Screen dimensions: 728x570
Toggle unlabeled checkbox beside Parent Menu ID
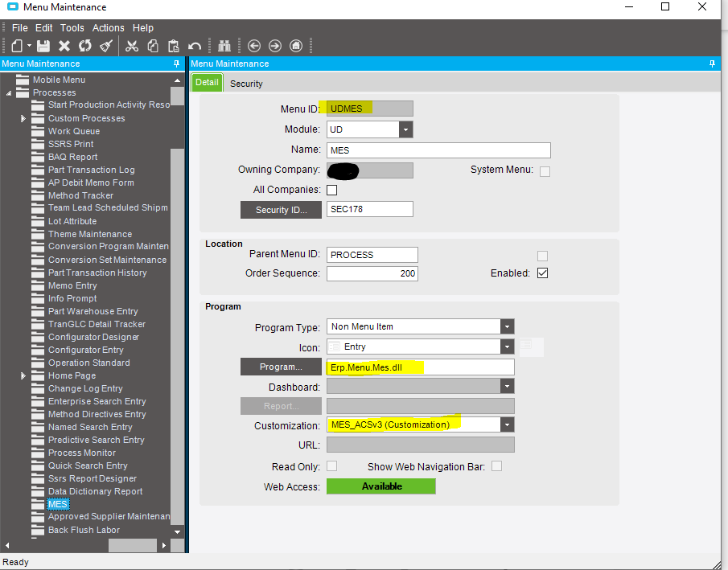click(x=542, y=256)
